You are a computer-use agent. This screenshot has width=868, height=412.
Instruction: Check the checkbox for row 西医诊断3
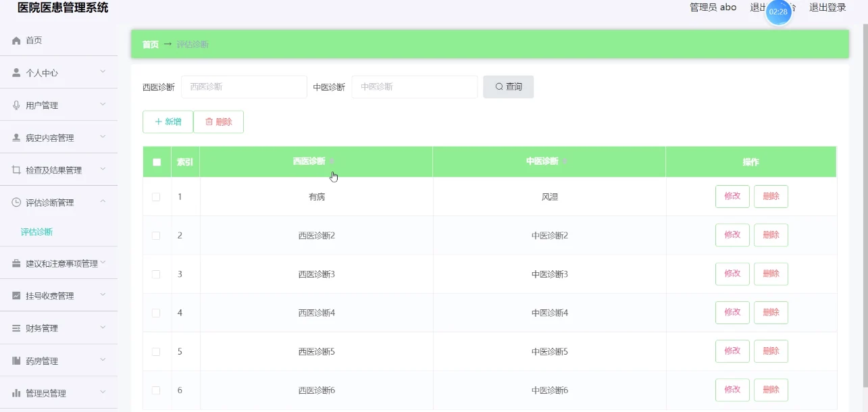click(x=156, y=274)
